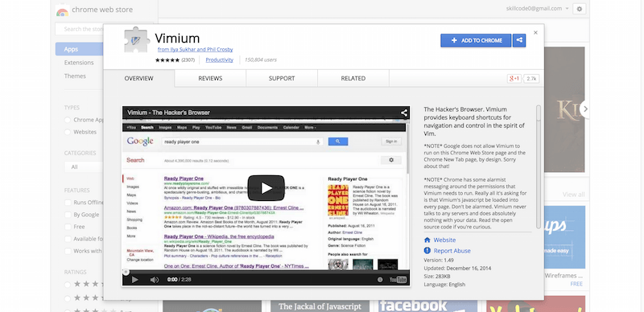Image resolution: width=644 pixels, height=312 pixels.
Task: Open settings gear in web store header
Action: click(x=580, y=9)
